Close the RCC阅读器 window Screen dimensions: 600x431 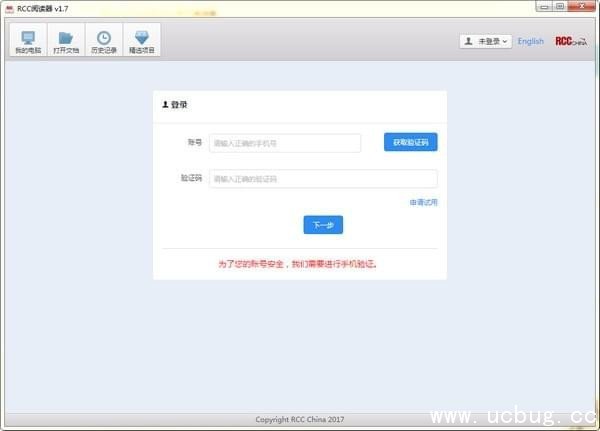tap(582, 7)
